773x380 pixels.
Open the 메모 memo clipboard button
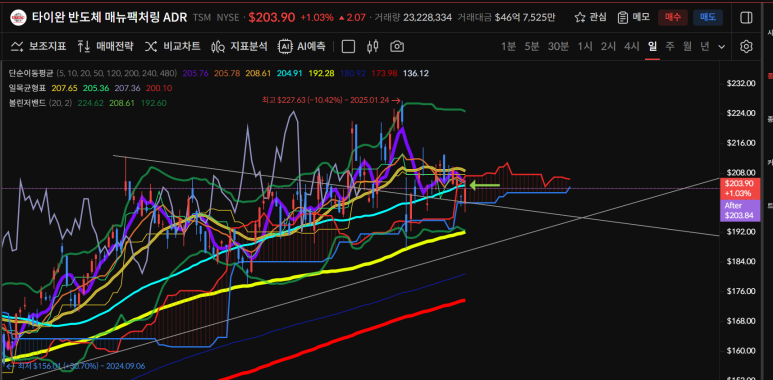click(633, 18)
